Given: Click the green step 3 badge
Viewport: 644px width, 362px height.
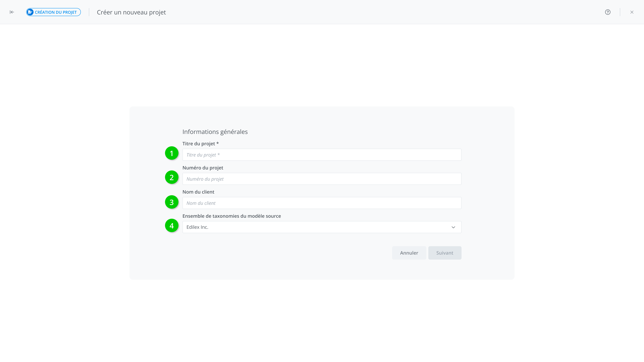Looking at the screenshot, I should coord(172,202).
